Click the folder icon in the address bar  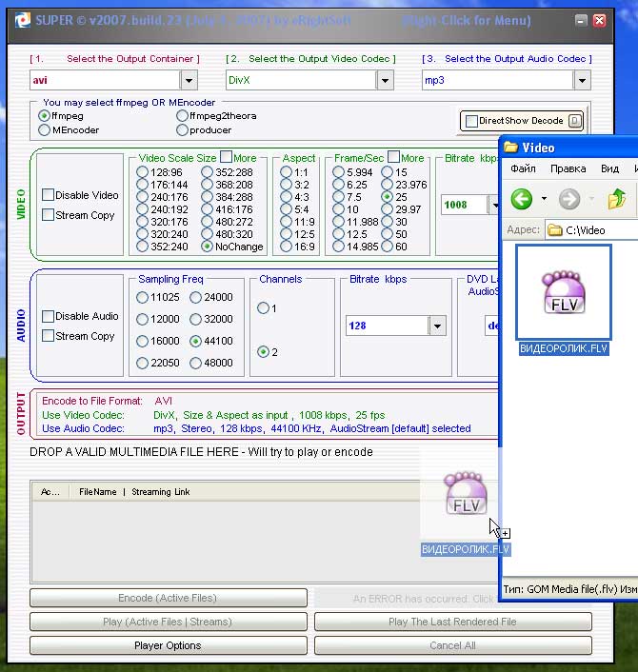pyautogui.click(x=555, y=230)
